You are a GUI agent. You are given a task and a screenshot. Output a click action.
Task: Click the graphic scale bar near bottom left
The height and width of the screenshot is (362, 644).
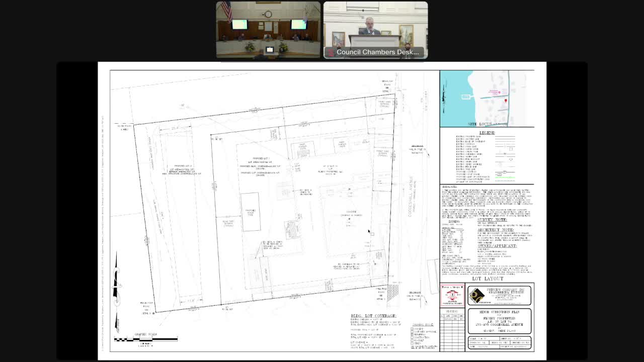click(x=146, y=340)
